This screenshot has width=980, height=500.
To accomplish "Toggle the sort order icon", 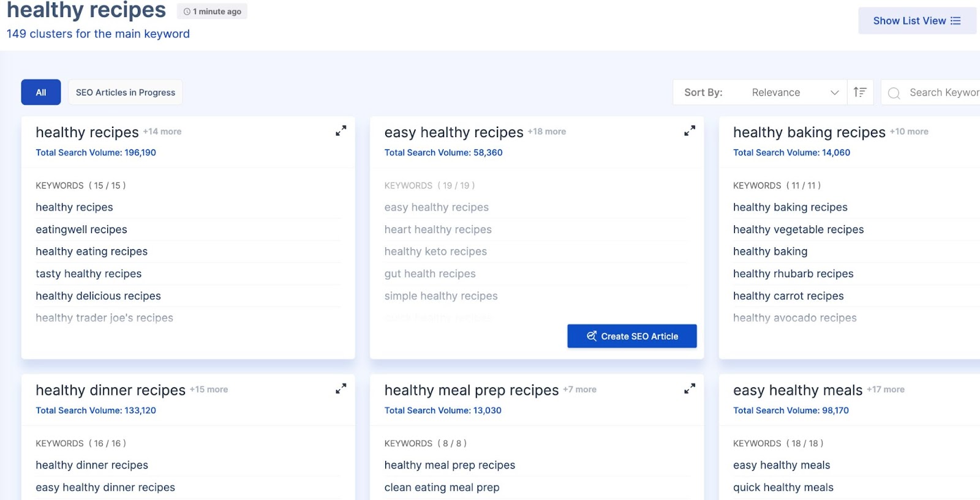I will coord(860,92).
